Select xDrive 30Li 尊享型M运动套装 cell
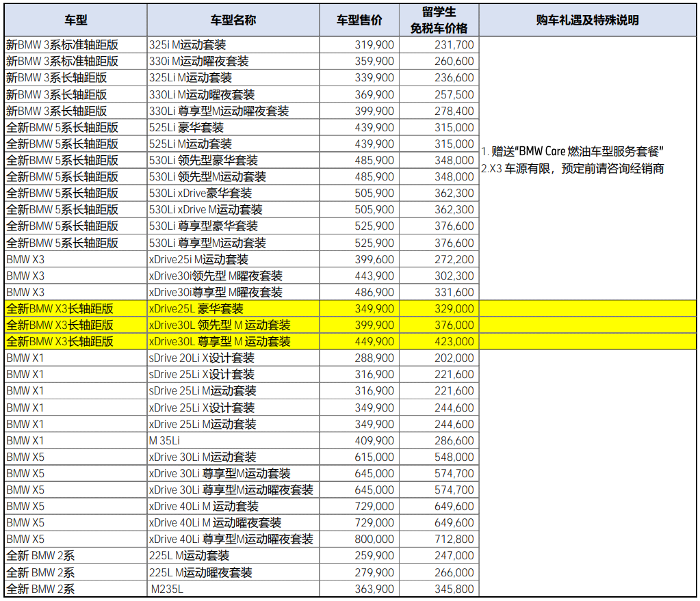Screen dimensions: 700x601 pyautogui.click(x=233, y=474)
